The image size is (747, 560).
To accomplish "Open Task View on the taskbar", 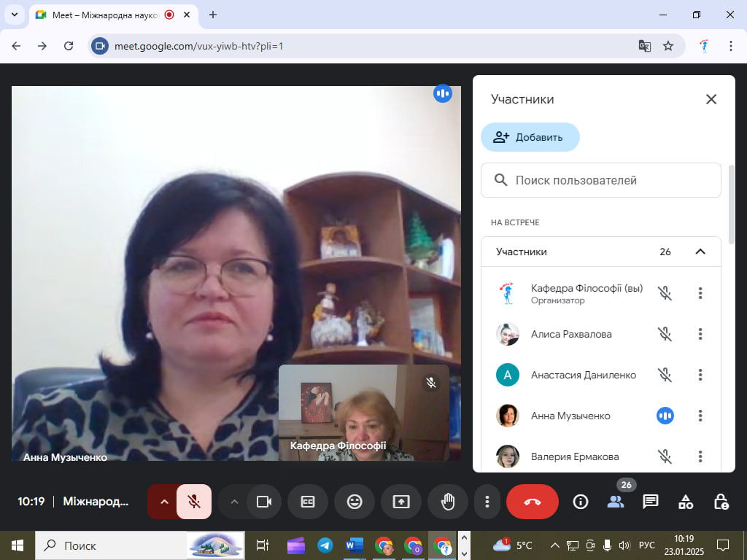I will point(262,545).
